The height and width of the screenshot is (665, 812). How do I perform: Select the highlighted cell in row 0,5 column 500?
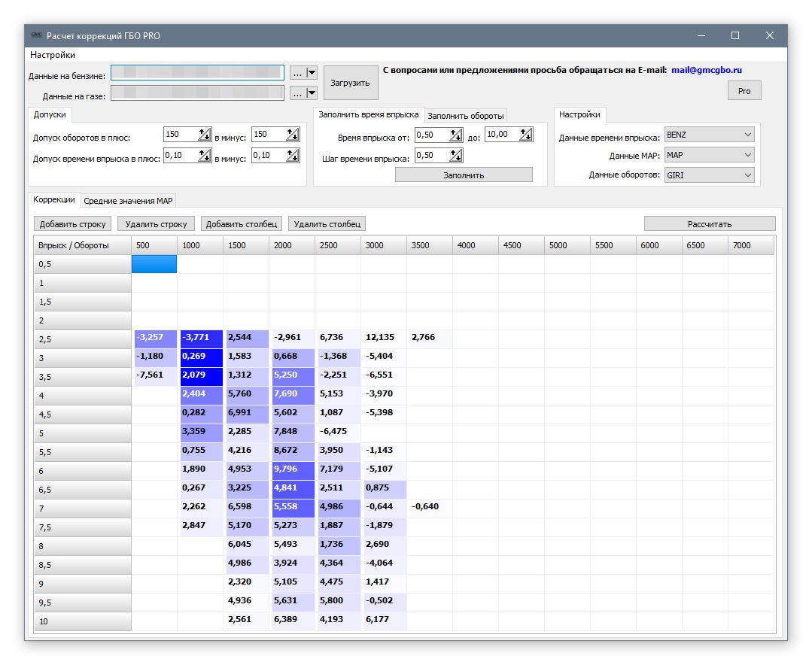[x=154, y=264]
